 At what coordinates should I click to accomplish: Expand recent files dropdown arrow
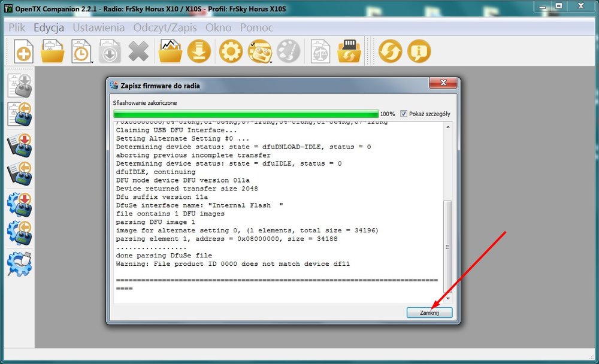tap(92, 62)
